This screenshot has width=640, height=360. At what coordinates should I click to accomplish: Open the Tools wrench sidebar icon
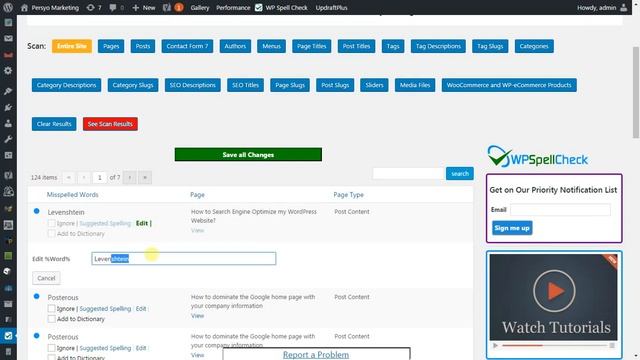click(x=8, y=139)
